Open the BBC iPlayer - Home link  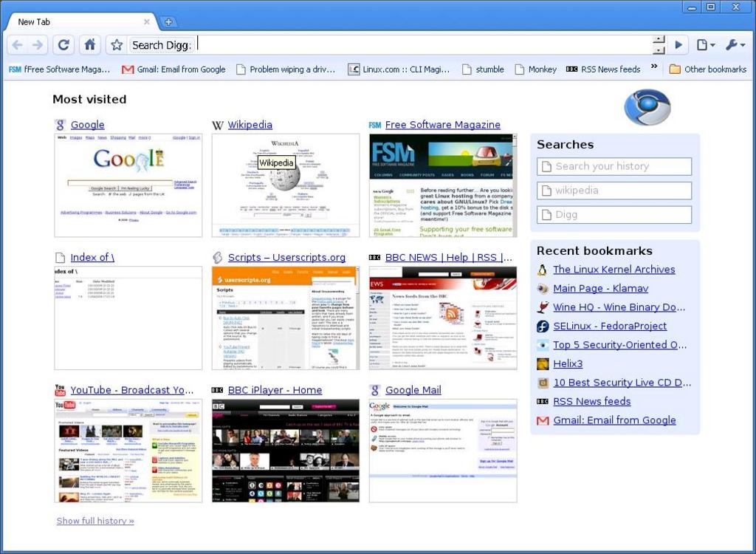pyautogui.click(x=275, y=390)
